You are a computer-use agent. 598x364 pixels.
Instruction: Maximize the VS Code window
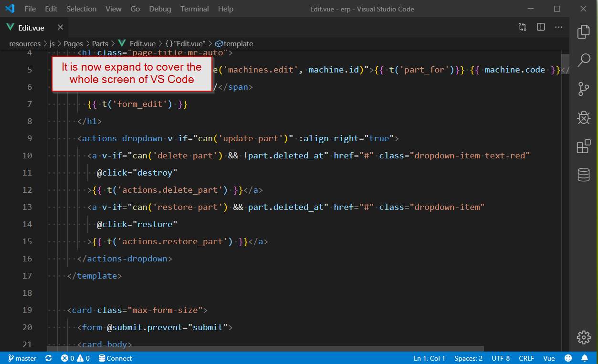(557, 9)
